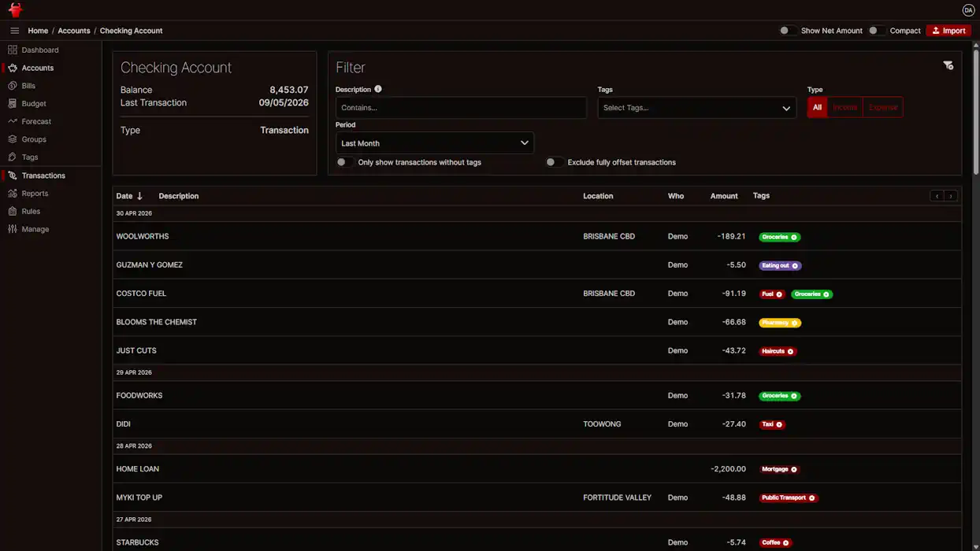Remove Coffee tag from STARBUCKS row
The image size is (980, 551).
pos(785,543)
